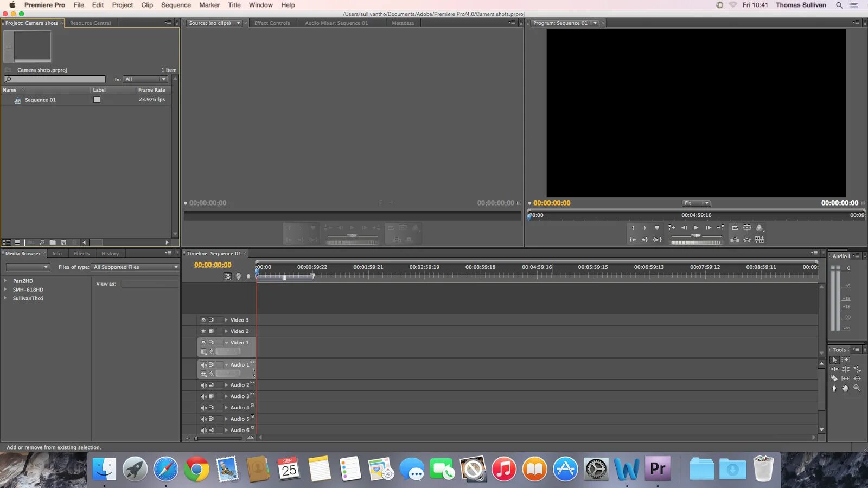Viewport: 868px width, 488px height.
Task: Switch to the Effect Controls tab
Action: click(x=272, y=23)
